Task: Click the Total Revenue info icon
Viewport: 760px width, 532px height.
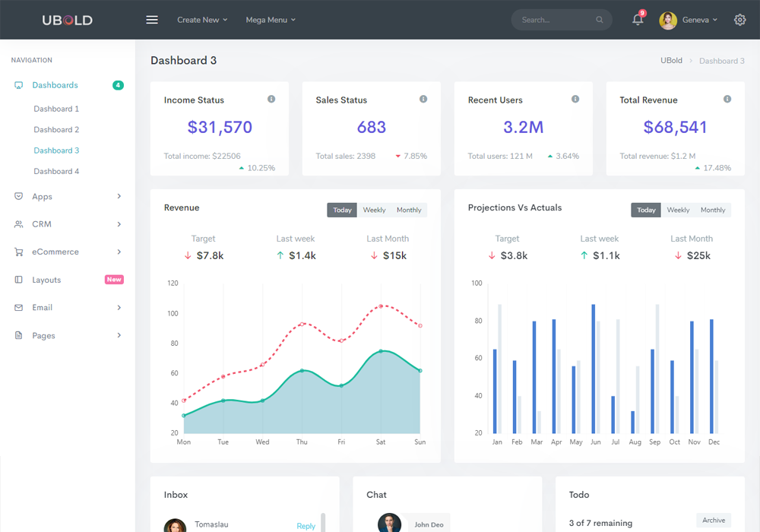Action: (x=727, y=100)
